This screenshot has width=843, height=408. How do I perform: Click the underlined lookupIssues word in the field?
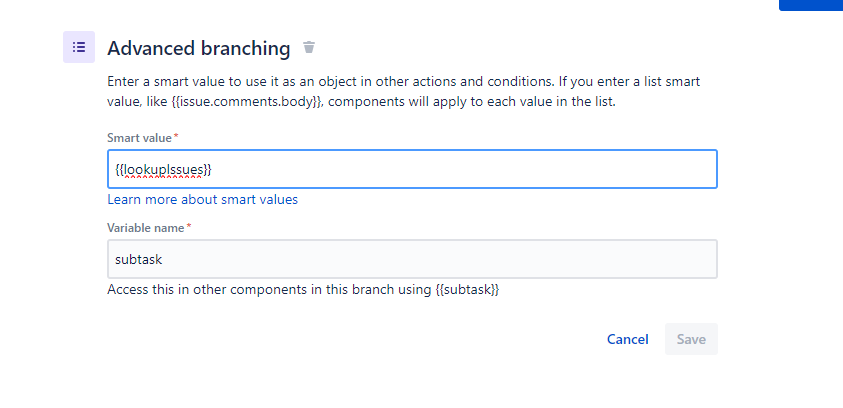[163, 170]
